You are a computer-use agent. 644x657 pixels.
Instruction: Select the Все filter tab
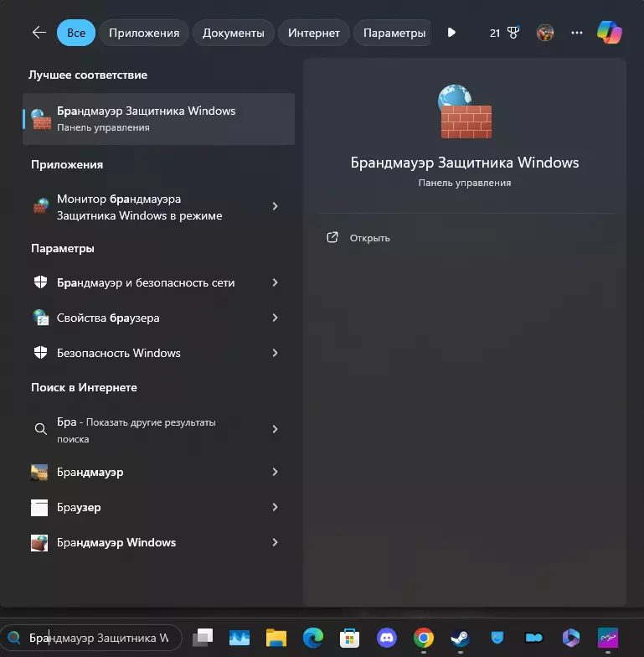(75, 33)
